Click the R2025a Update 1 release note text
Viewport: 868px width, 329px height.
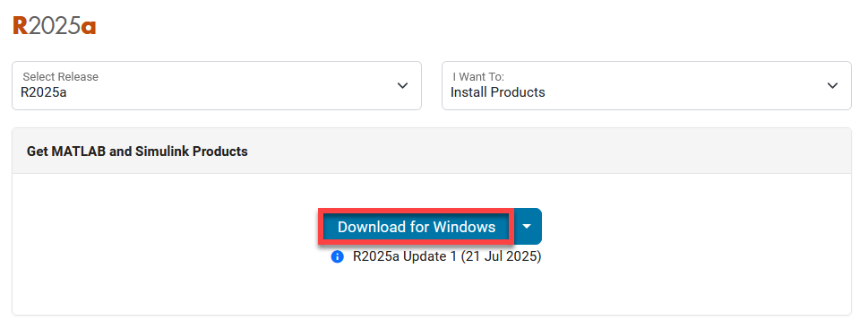click(447, 257)
